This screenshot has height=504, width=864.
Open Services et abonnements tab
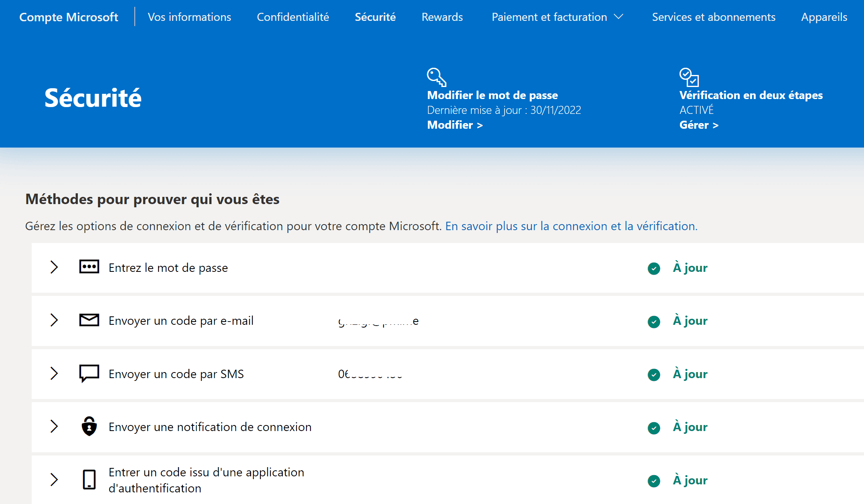click(x=714, y=17)
